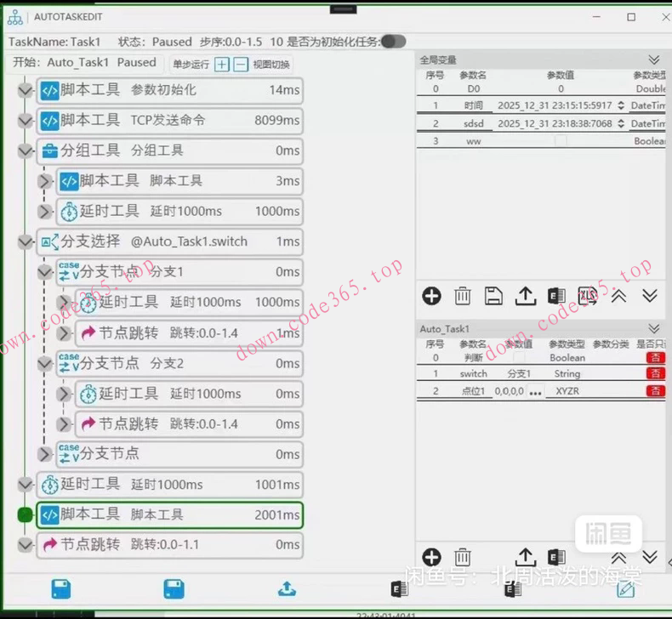Image resolution: width=672 pixels, height=619 pixels.
Task: Open the ellipsis editor for 点位1 value
Action: click(535, 391)
